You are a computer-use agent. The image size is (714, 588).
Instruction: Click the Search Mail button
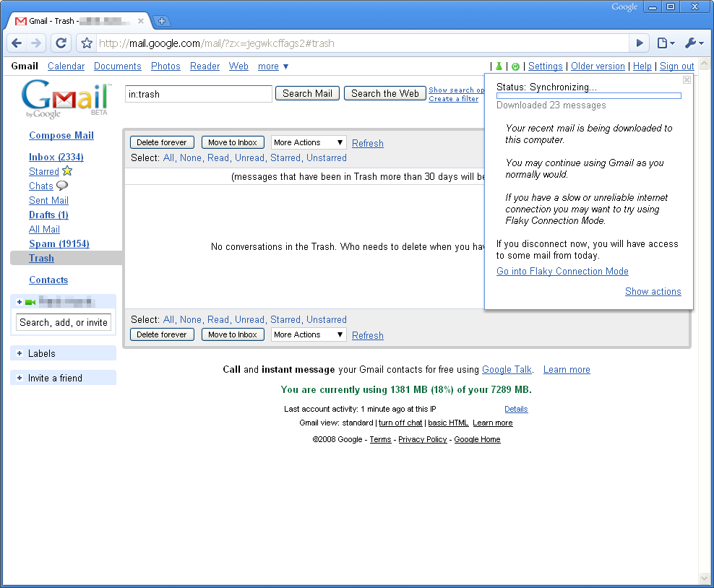(x=307, y=93)
